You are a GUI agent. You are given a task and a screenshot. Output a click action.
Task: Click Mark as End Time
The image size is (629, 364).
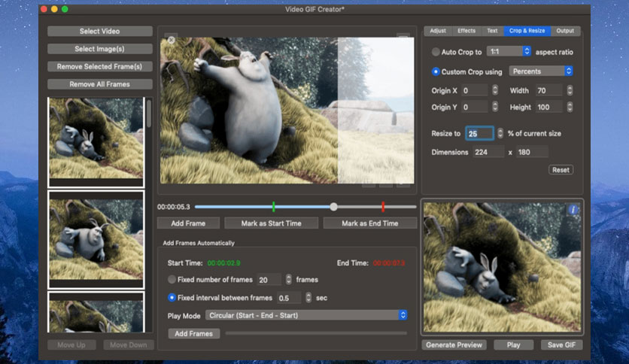[x=370, y=223]
